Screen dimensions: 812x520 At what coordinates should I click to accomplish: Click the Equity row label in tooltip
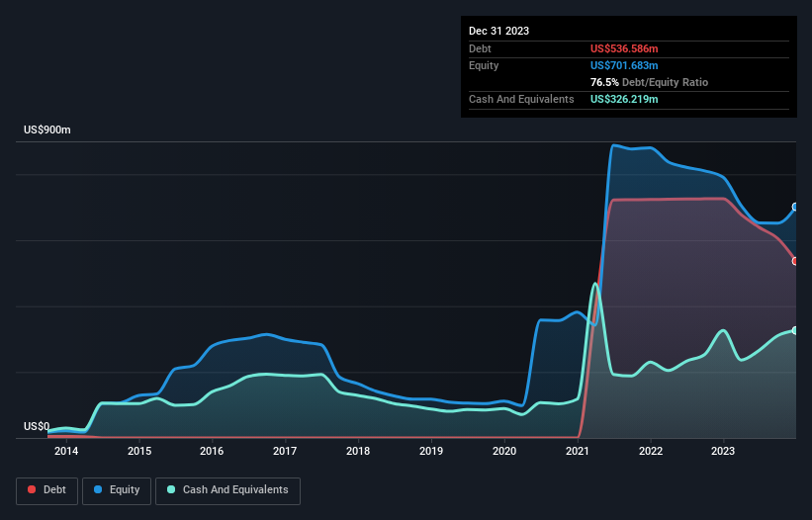(484, 65)
